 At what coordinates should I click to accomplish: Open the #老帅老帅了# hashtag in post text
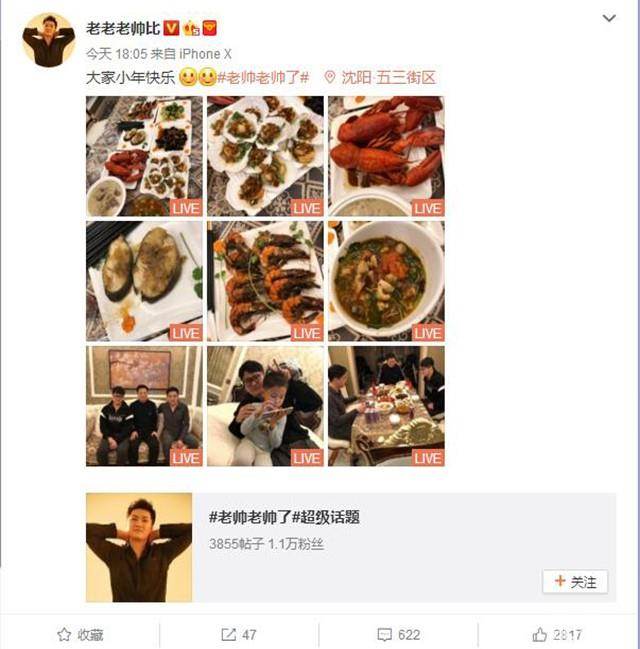[x=263, y=77]
